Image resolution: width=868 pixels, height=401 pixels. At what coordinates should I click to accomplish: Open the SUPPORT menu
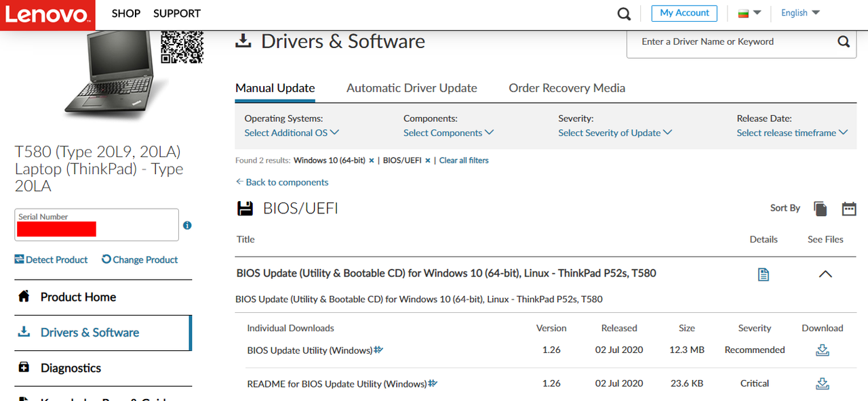point(177,14)
